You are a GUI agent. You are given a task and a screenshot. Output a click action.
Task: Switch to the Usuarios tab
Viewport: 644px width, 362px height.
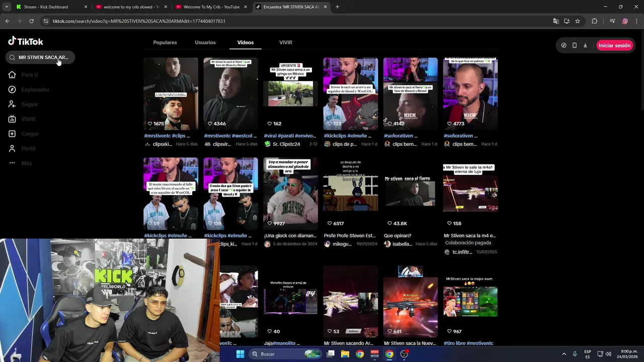click(205, 43)
